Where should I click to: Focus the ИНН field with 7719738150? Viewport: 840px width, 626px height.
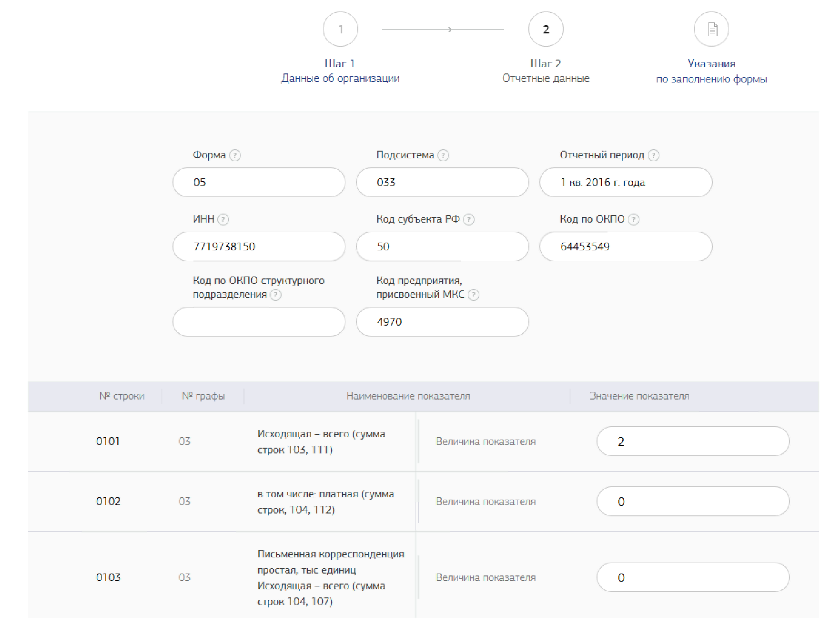point(259,246)
